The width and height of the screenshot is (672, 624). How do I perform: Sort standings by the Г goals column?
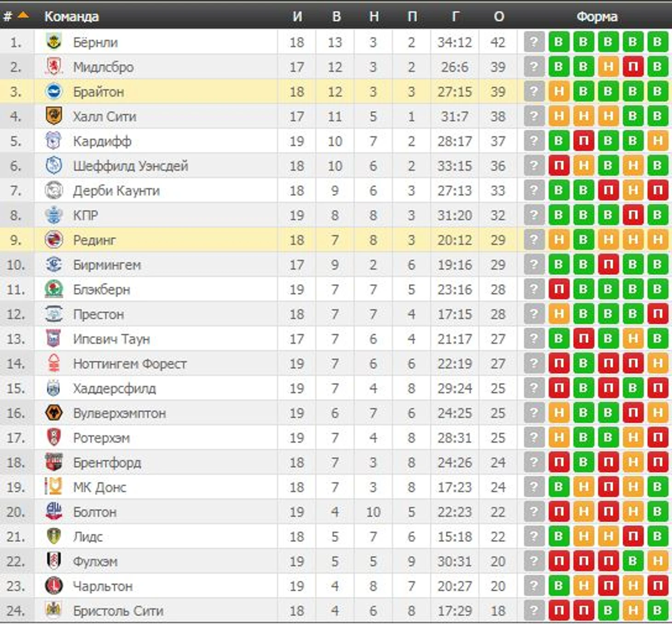[x=455, y=17]
